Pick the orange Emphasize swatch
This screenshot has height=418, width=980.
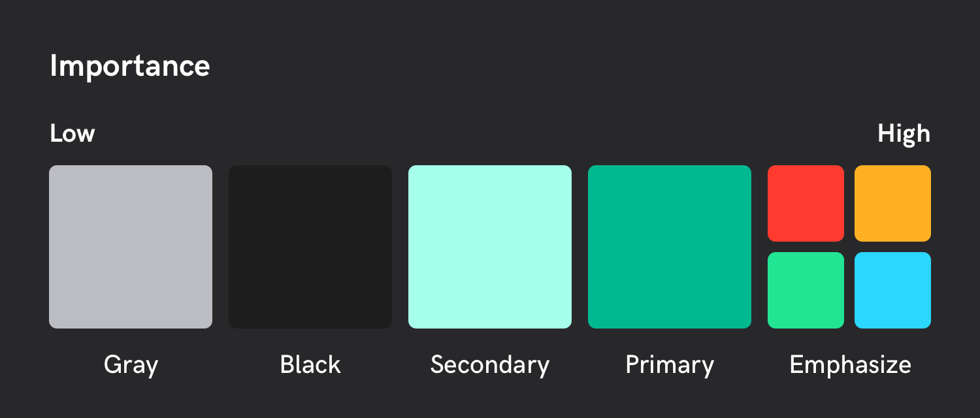click(x=892, y=203)
